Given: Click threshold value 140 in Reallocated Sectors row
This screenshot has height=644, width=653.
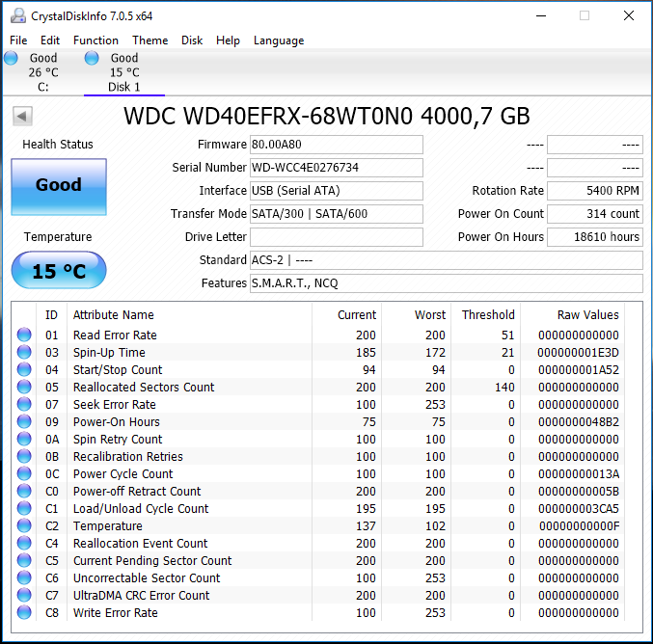Looking at the screenshot, I should 504,387.
